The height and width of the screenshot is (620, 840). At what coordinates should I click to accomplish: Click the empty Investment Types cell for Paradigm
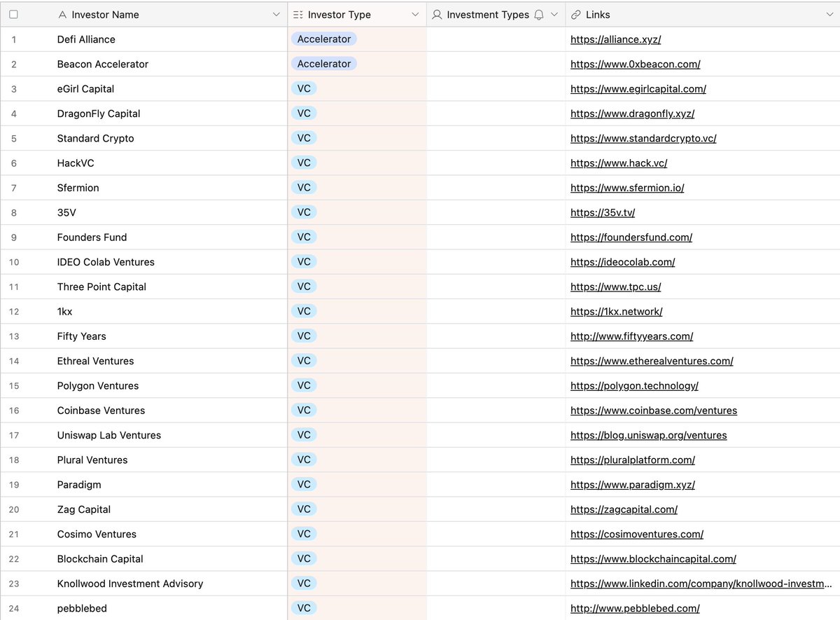click(496, 485)
